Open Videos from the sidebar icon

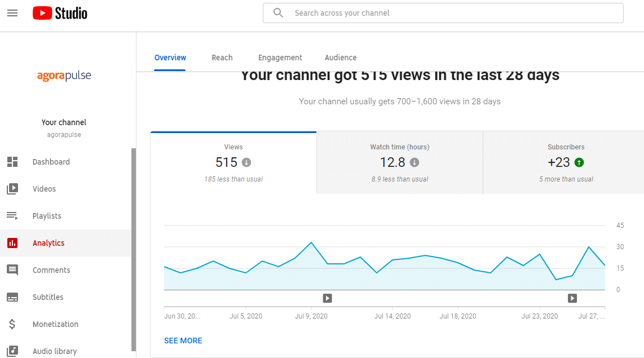(12, 189)
